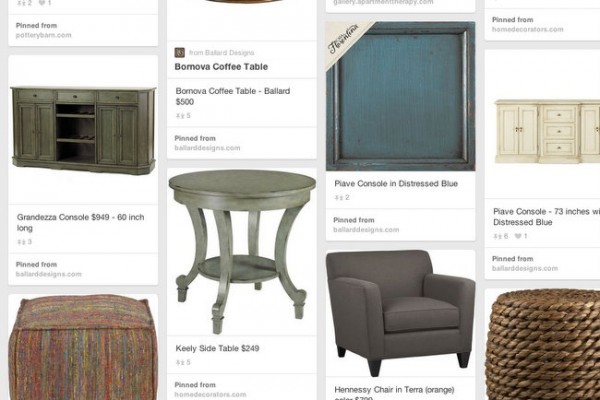The height and width of the screenshot is (400, 600).
Task: Click the heart likes icon on Piave Console 73 inches
Action: (x=518, y=236)
